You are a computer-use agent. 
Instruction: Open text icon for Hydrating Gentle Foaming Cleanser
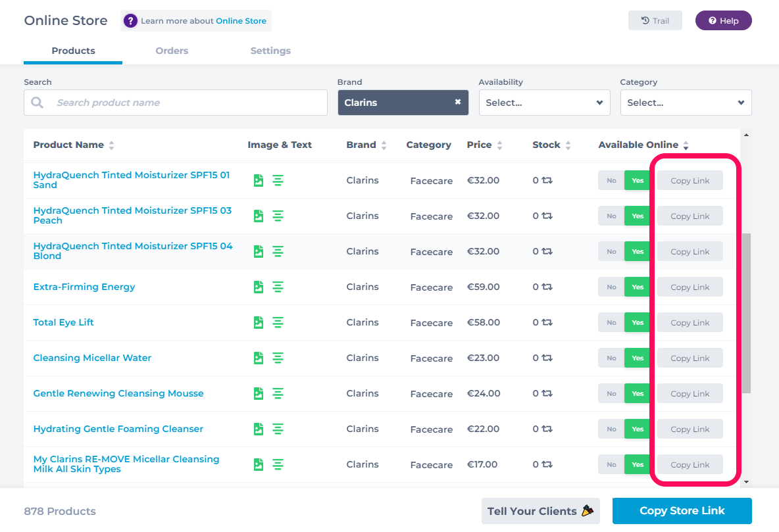[278, 429]
